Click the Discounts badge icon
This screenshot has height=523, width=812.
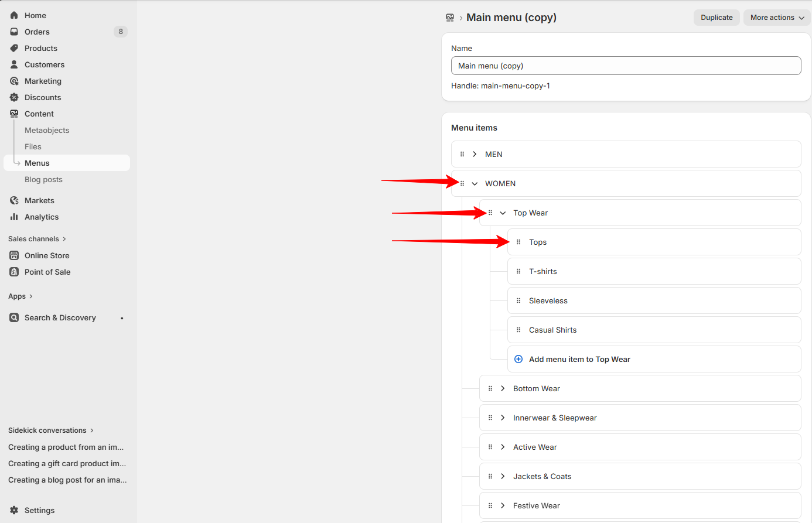pyautogui.click(x=14, y=97)
